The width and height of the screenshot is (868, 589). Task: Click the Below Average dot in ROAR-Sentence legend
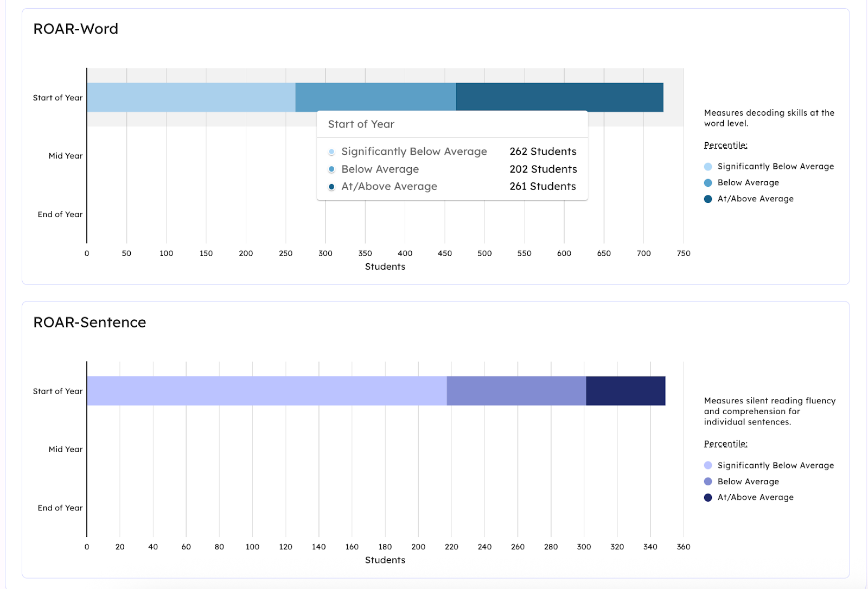(x=708, y=482)
